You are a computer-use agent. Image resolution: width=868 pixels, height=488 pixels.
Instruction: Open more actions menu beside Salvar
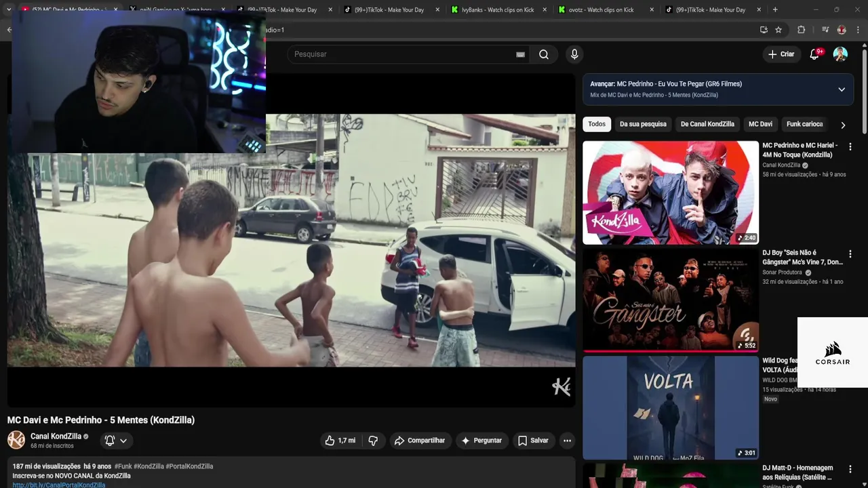click(x=568, y=441)
